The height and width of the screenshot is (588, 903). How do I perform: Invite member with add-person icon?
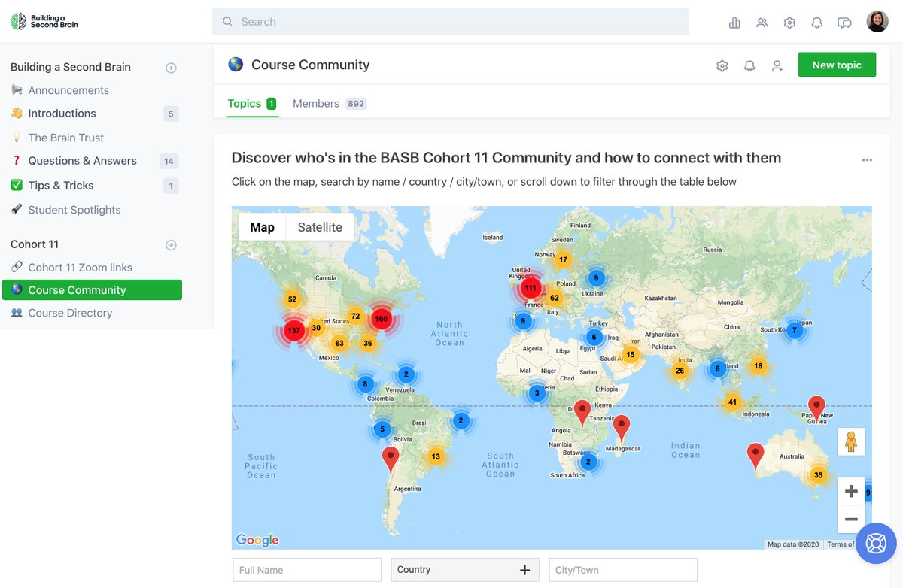click(777, 66)
